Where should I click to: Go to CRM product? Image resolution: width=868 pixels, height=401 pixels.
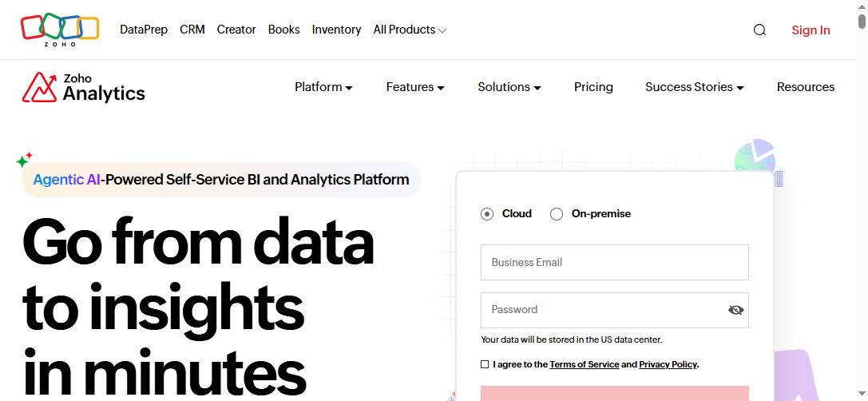point(192,30)
